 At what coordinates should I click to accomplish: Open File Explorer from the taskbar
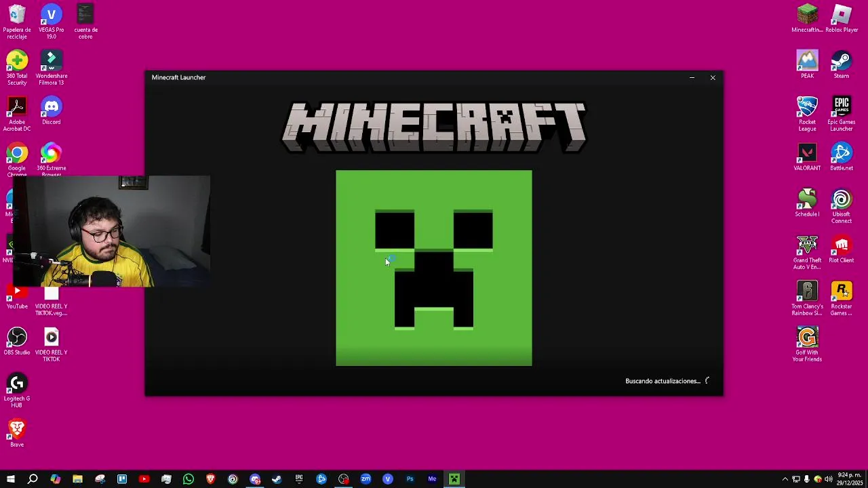tap(77, 479)
